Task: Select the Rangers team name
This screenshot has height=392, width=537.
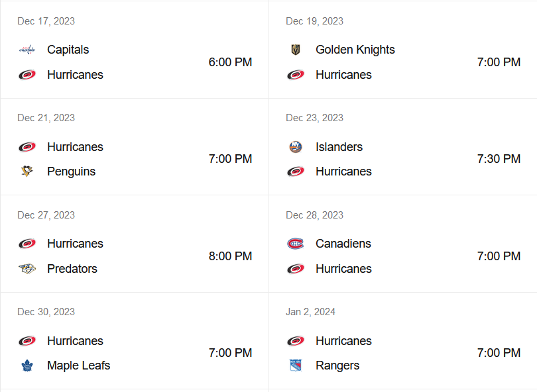Action: click(x=337, y=366)
